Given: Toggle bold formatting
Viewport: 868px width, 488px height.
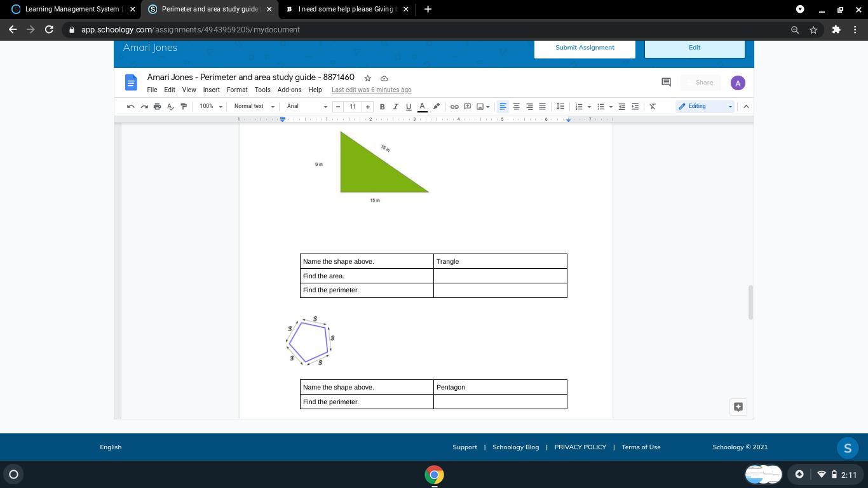Looking at the screenshot, I should click(x=382, y=107).
